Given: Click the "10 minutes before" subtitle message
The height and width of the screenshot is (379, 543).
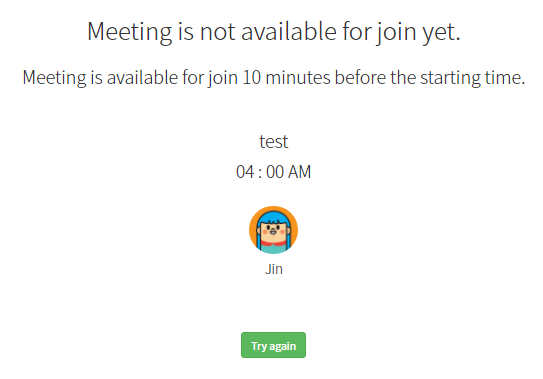Looking at the screenshot, I should click(274, 78).
